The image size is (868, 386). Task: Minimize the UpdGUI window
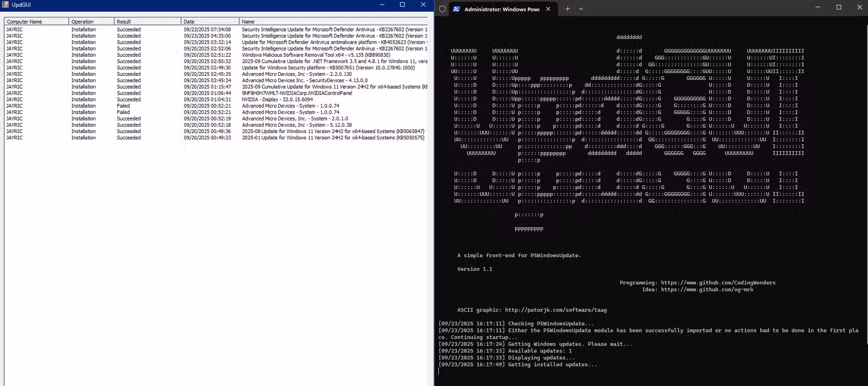pyautogui.click(x=382, y=5)
